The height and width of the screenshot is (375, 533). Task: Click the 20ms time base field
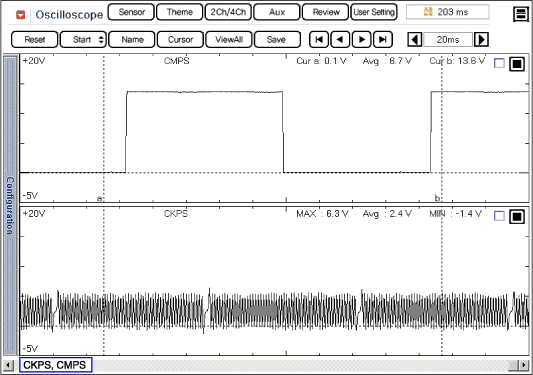(448, 40)
